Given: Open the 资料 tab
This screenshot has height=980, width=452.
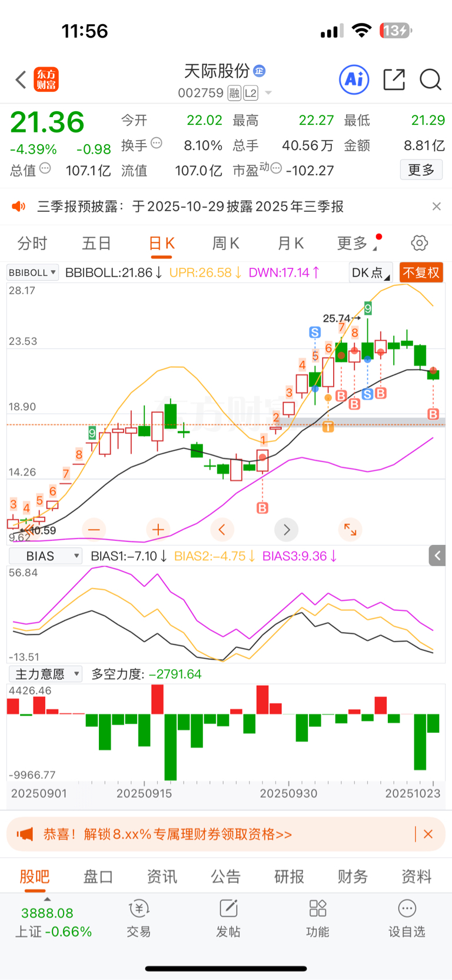Looking at the screenshot, I should click(417, 876).
